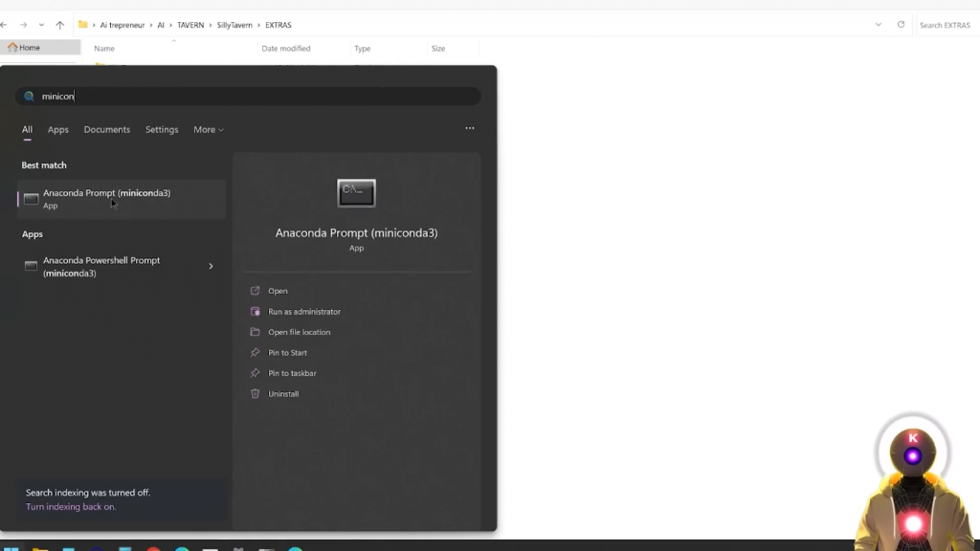
Task: Go up one folder level in Explorer
Action: [60, 25]
